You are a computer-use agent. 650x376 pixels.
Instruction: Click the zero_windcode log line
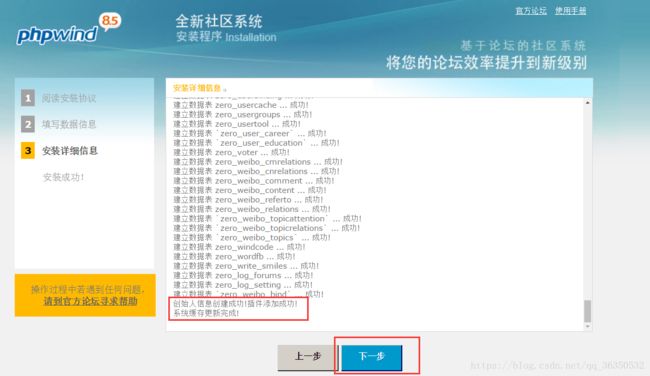click(x=239, y=247)
